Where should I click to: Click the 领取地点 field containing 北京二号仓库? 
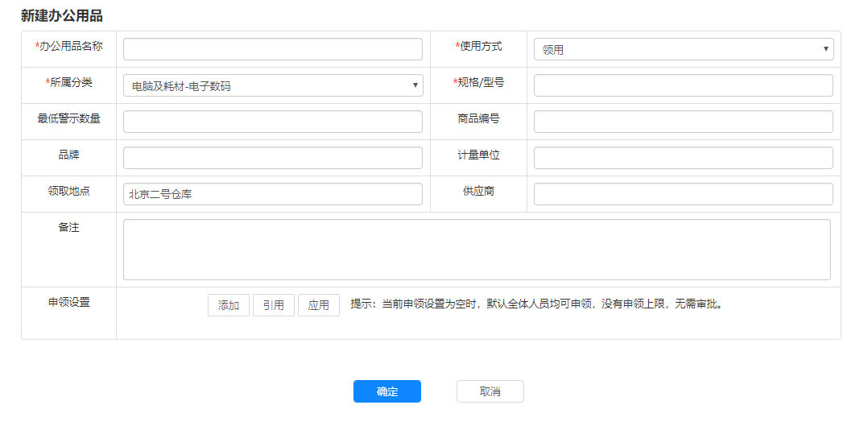(272, 194)
